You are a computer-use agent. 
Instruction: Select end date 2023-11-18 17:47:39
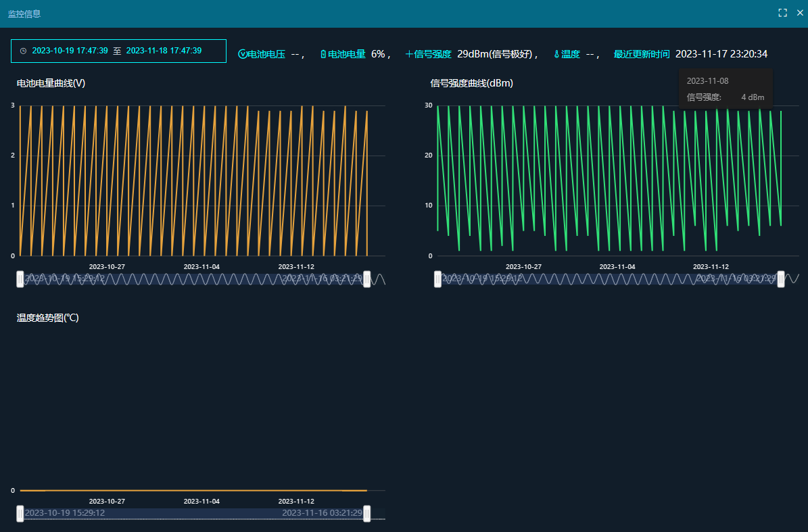pyautogui.click(x=164, y=51)
